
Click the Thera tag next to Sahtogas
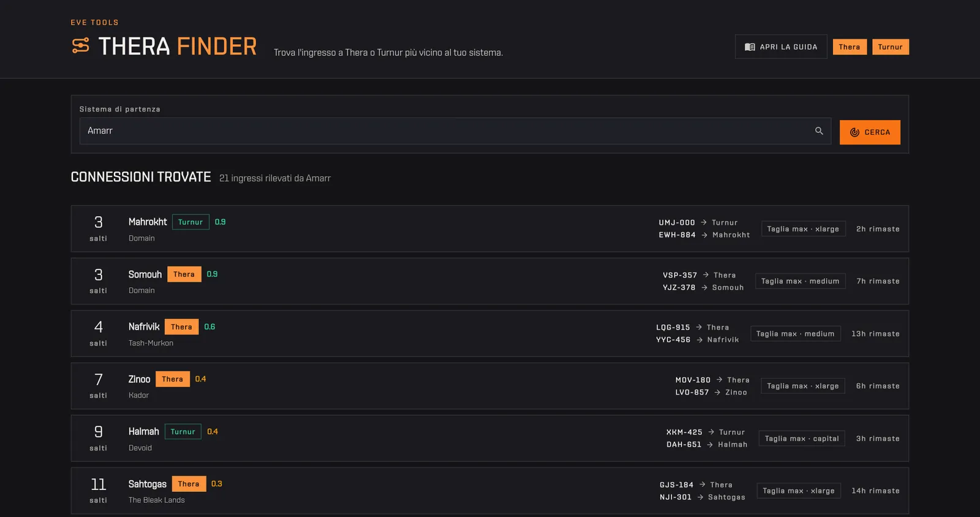point(189,484)
